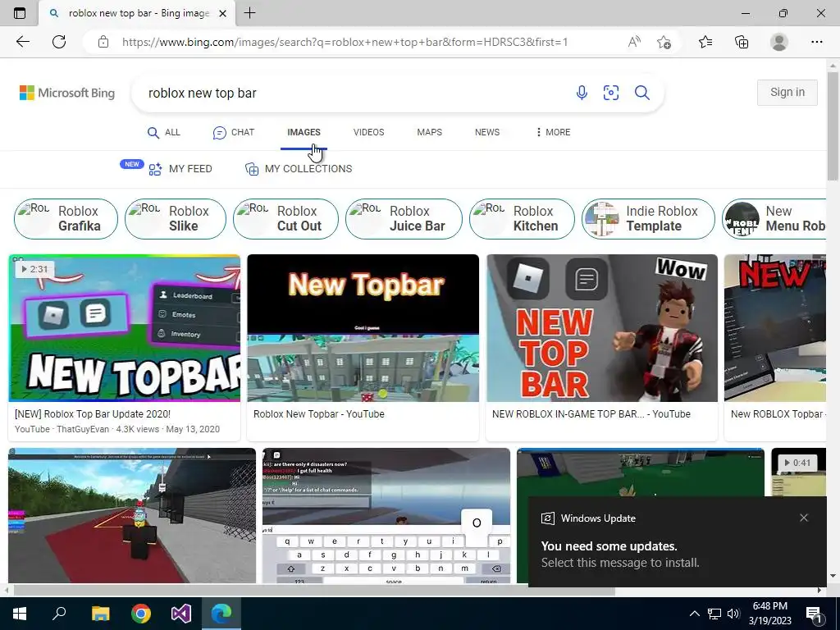Open the taskbar clock and date
Image resolution: width=840 pixels, height=630 pixels.
(769, 614)
